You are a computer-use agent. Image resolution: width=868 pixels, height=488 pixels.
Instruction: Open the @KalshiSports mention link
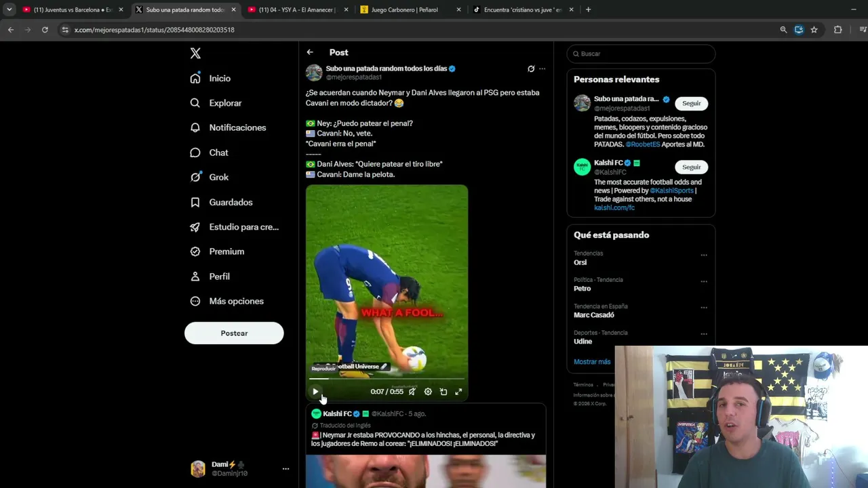[671, 190]
